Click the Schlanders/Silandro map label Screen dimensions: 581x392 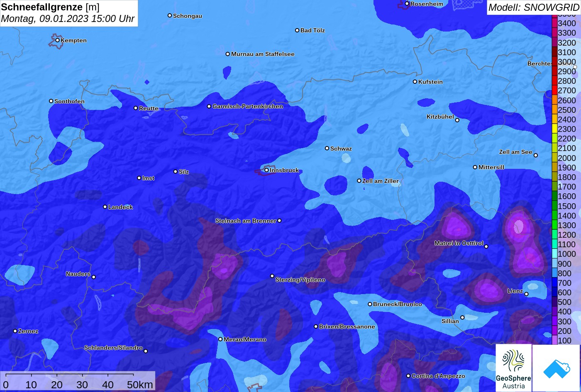pyautogui.click(x=113, y=348)
